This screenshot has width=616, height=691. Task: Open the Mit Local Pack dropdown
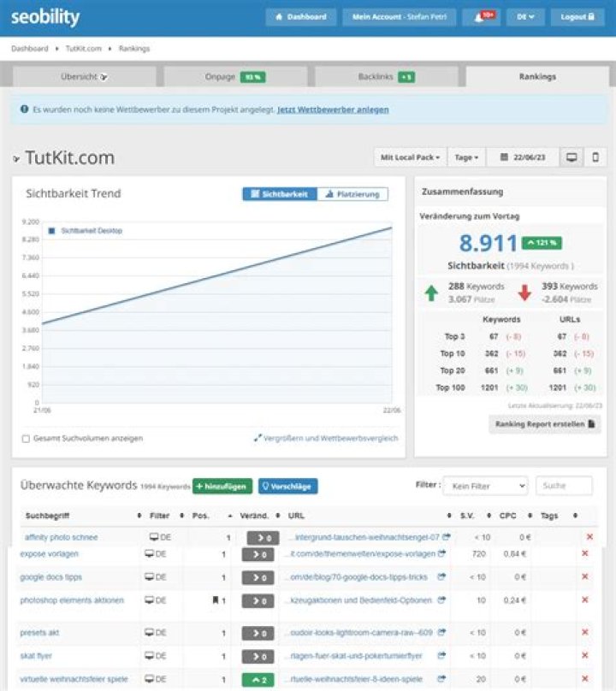click(x=410, y=157)
